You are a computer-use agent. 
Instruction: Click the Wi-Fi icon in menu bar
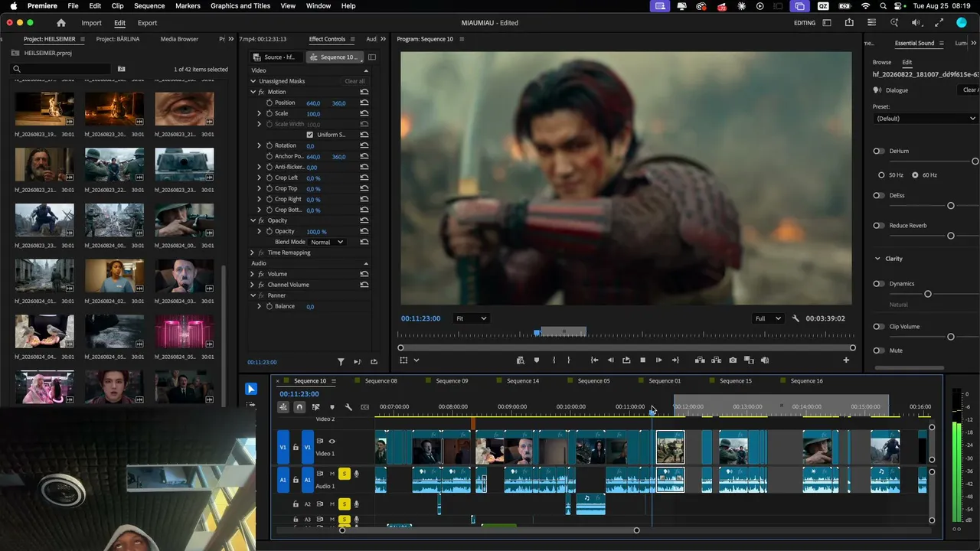tap(865, 5)
